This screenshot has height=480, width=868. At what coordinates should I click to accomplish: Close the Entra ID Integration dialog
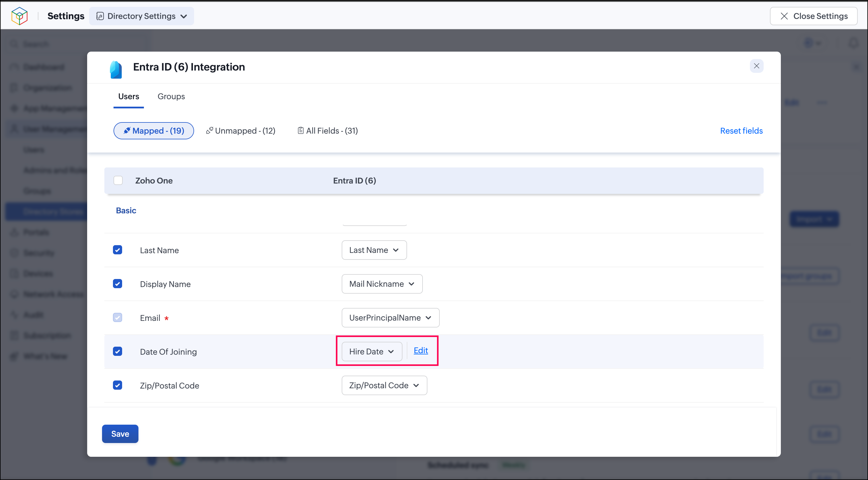click(756, 66)
